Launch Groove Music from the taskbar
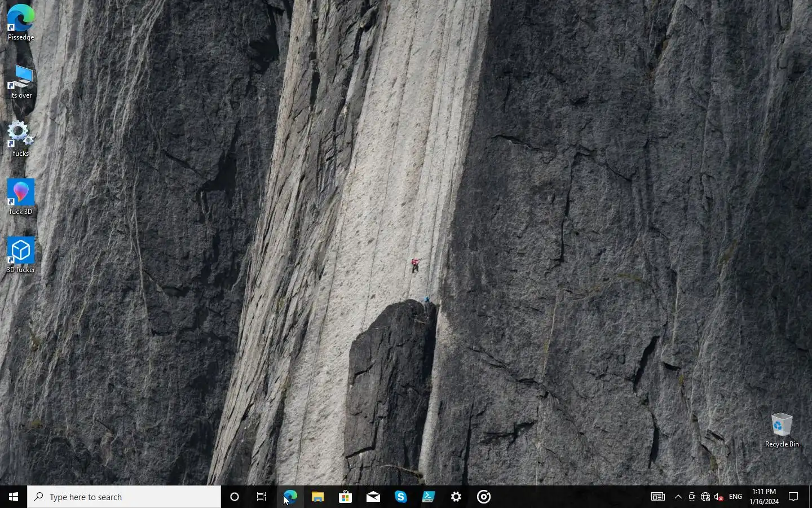 483,497
